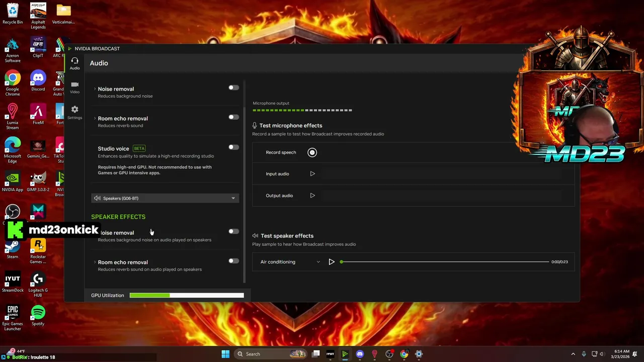Open ClipIT desktop shortcut
This screenshot has width=644, height=362.
click(38, 48)
